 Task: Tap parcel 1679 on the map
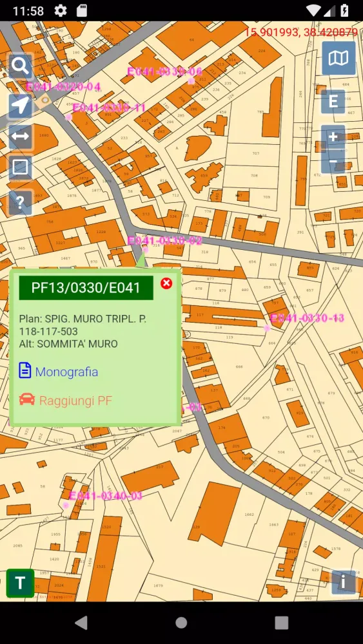pyautogui.click(x=158, y=585)
